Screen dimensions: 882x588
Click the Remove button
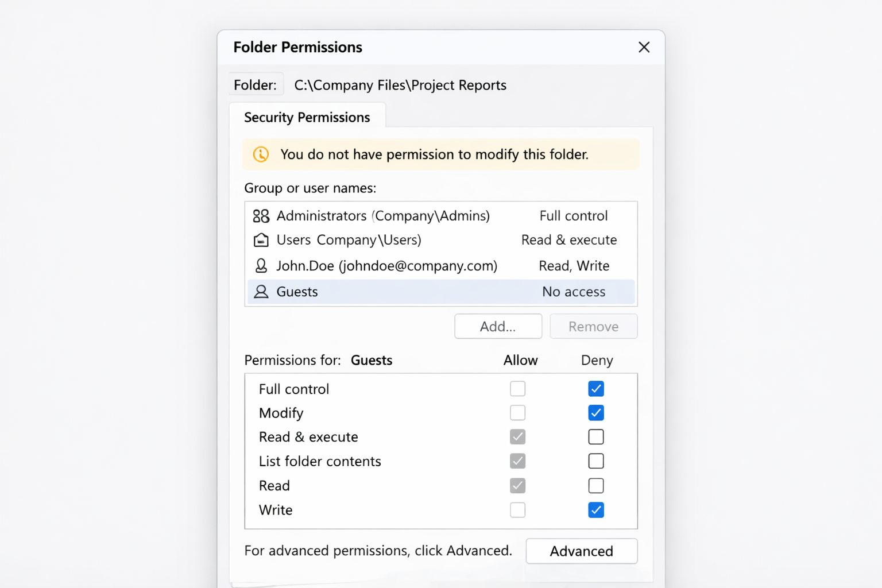[x=593, y=326]
